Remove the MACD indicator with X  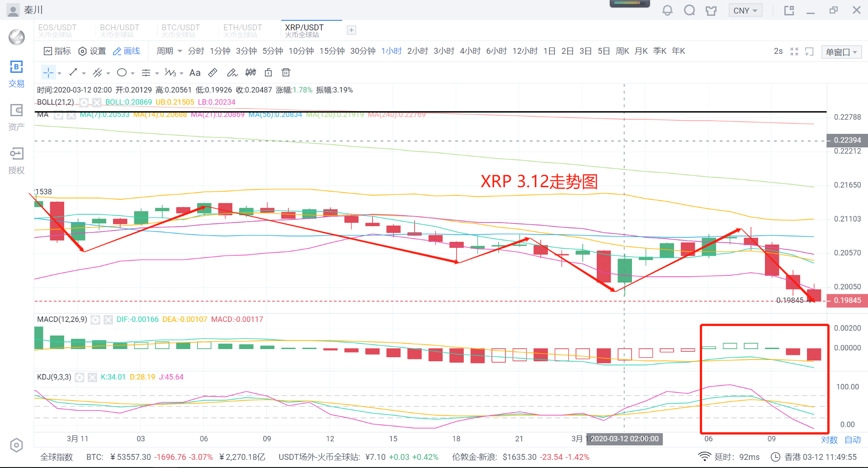(x=108, y=320)
